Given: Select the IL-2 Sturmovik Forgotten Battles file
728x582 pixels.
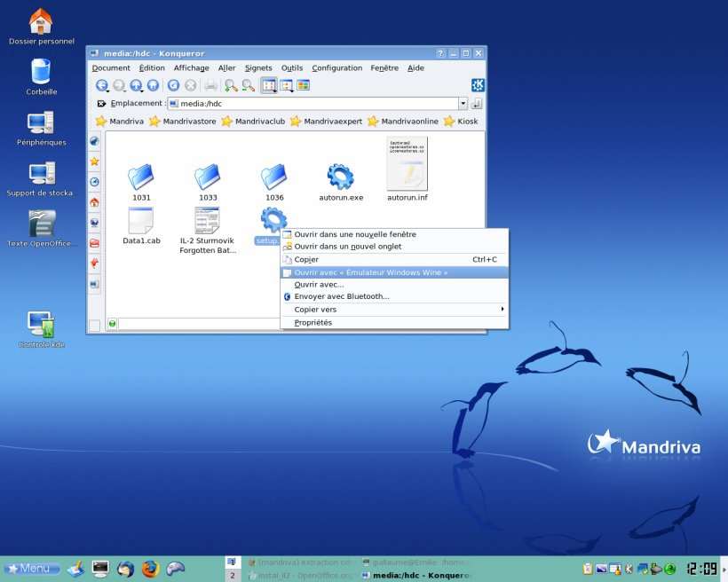Looking at the screenshot, I should pos(208,231).
